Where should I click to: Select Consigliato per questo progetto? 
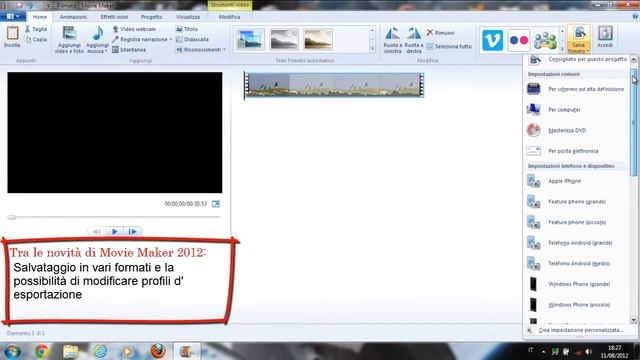[x=576, y=60]
